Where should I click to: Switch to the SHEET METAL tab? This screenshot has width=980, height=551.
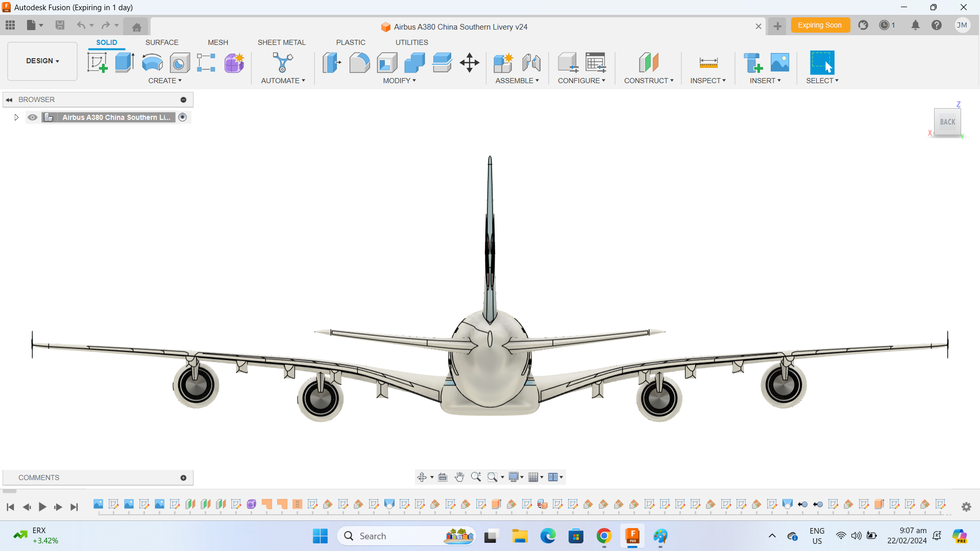pyautogui.click(x=282, y=42)
